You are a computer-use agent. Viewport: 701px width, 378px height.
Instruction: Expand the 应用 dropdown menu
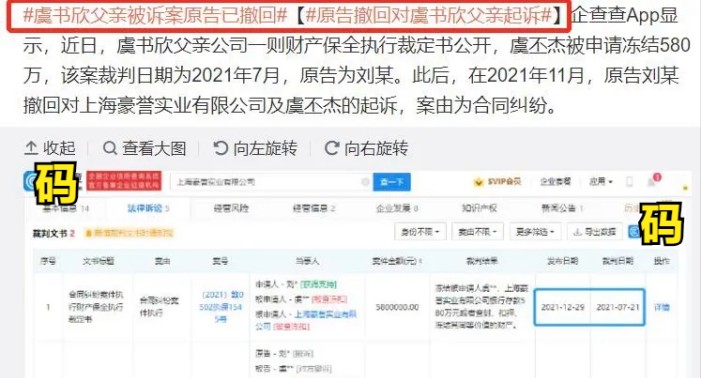[601, 181]
